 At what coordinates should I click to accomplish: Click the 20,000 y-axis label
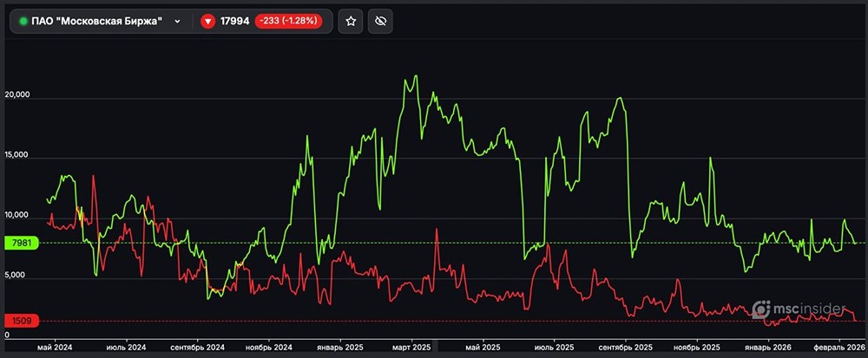[16, 95]
